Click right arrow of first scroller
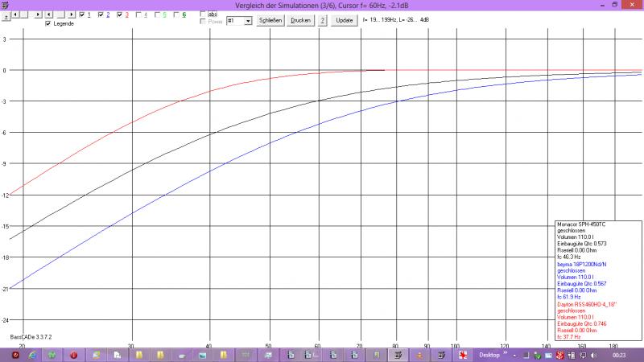644x362 pixels. [x=38, y=14]
